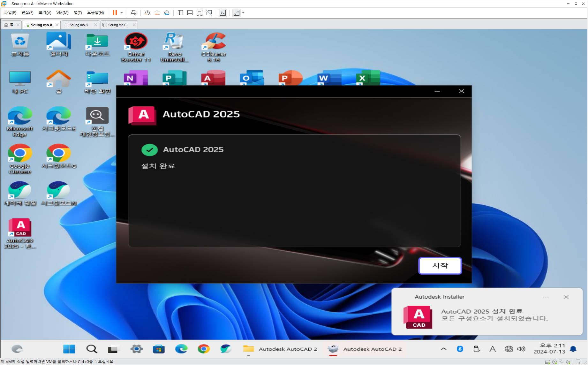This screenshot has height=365, width=588.
Task: Launch 시크릿모드N Whale shortcut
Action: point(59,194)
